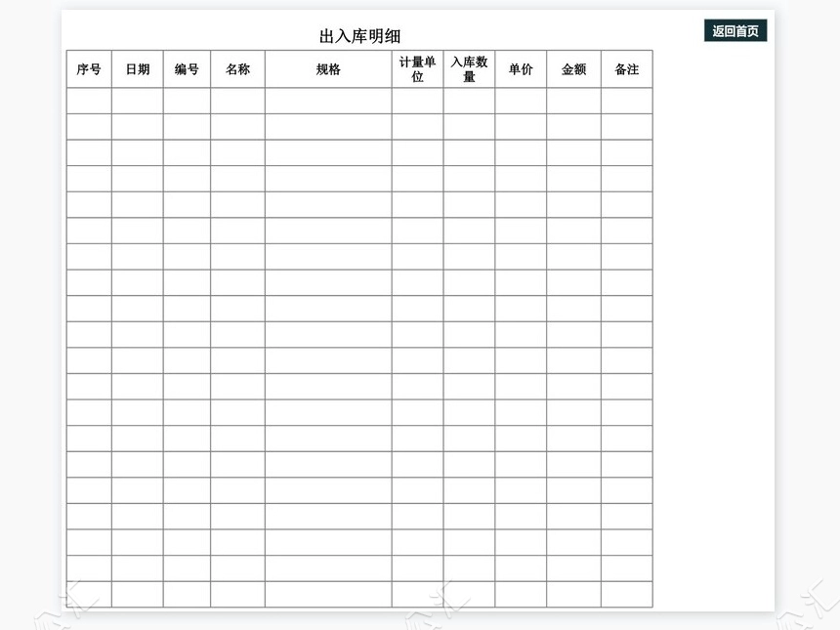Click the 序号 column header
Screen dimensions: 840x630
coord(89,69)
